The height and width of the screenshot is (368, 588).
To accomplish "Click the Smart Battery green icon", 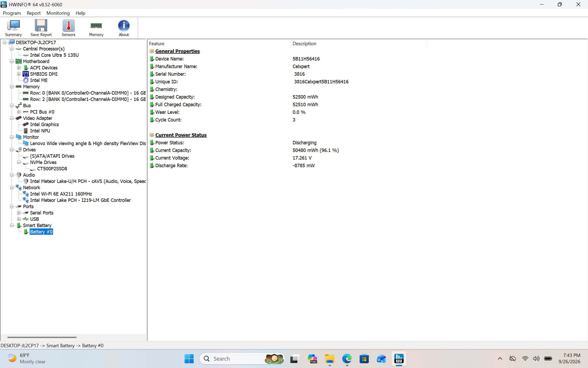I will coord(19,225).
